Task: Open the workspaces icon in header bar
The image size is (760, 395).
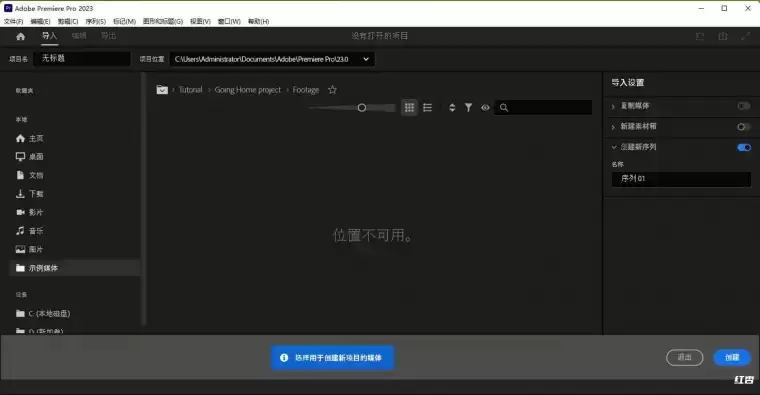Action: [x=699, y=36]
